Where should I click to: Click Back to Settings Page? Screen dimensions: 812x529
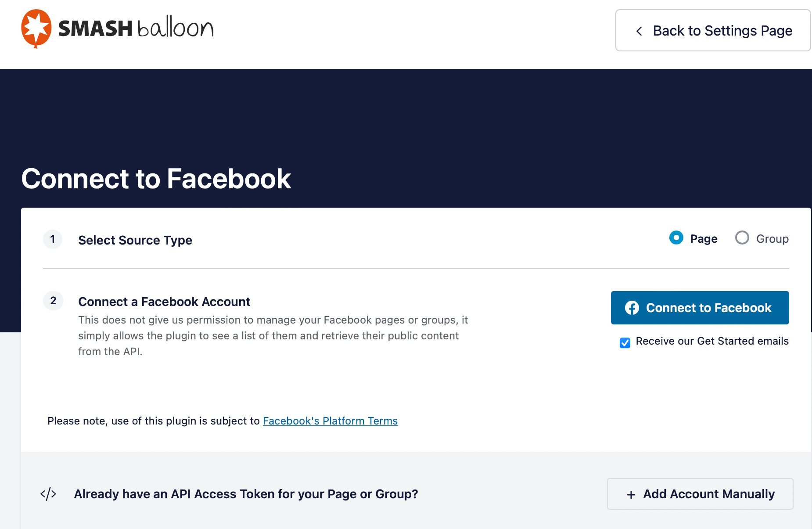712,30
